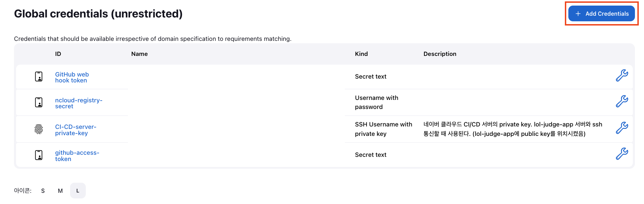Click the Name column header

point(139,54)
